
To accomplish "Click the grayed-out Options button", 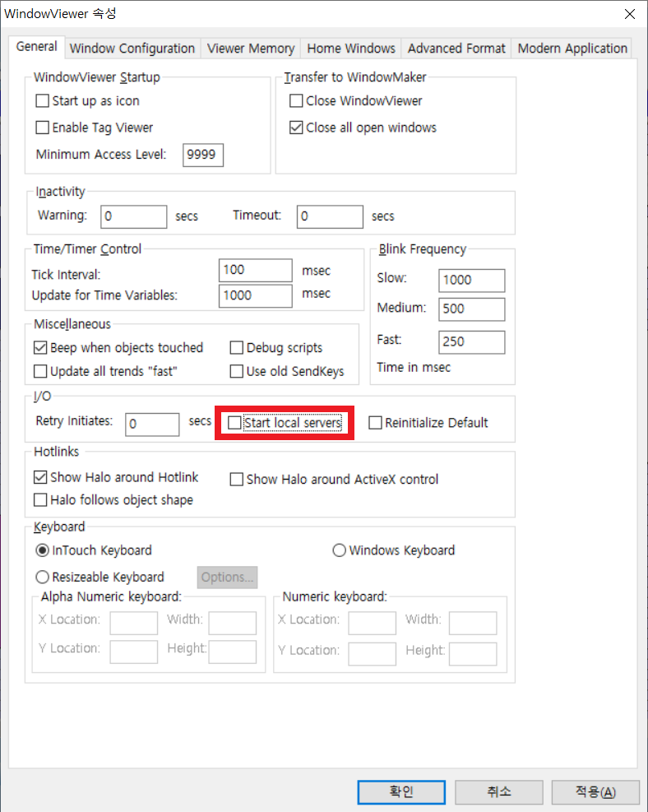I will pyautogui.click(x=227, y=577).
